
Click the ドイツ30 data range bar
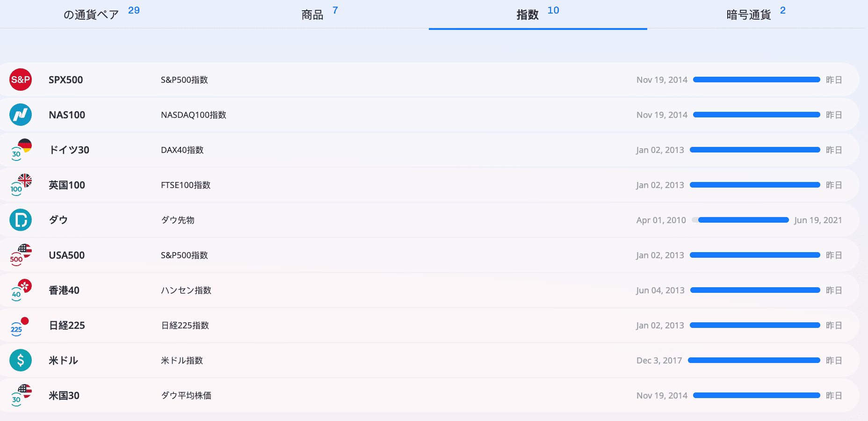point(755,150)
